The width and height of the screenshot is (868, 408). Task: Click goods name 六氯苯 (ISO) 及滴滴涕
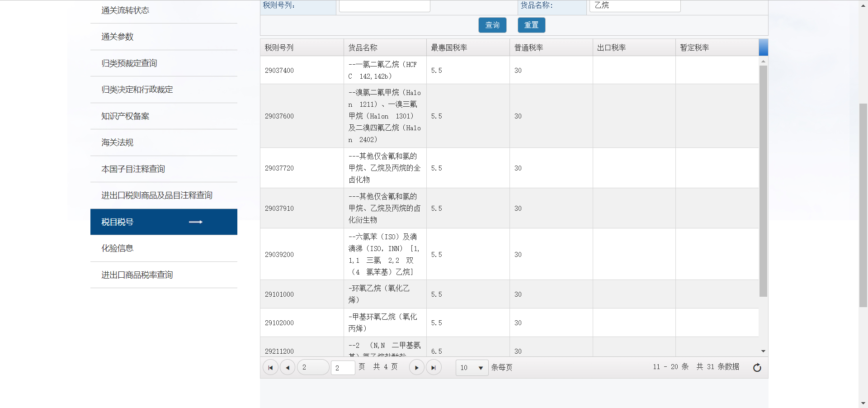tap(384, 255)
